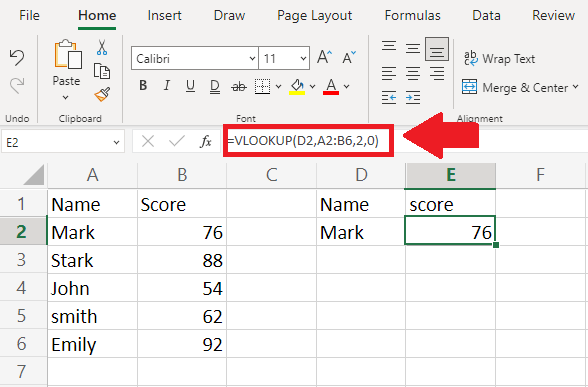Screen dimensions: 588x387
Task: Click the Undo arrow icon
Action: click(x=17, y=57)
